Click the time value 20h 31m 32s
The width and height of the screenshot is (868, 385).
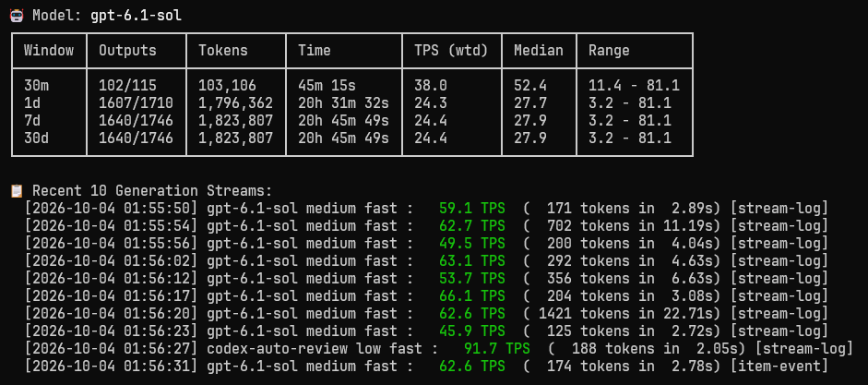click(343, 103)
